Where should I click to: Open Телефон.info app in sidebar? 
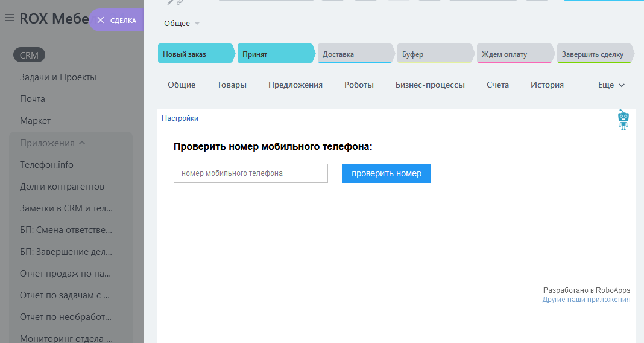[46, 165]
